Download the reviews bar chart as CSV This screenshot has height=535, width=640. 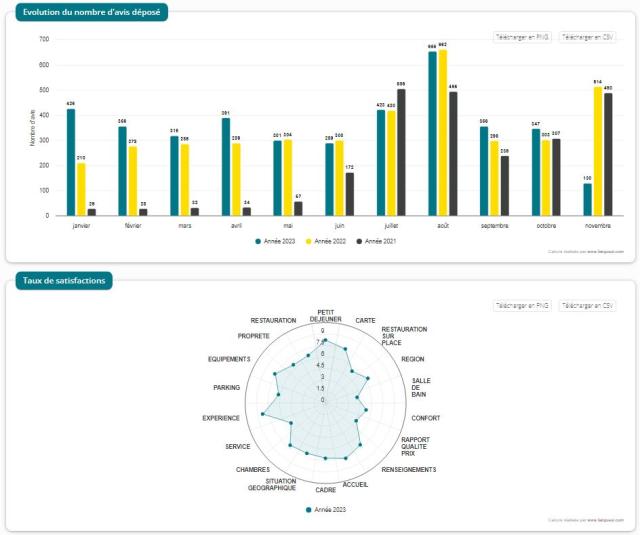pyautogui.click(x=587, y=37)
